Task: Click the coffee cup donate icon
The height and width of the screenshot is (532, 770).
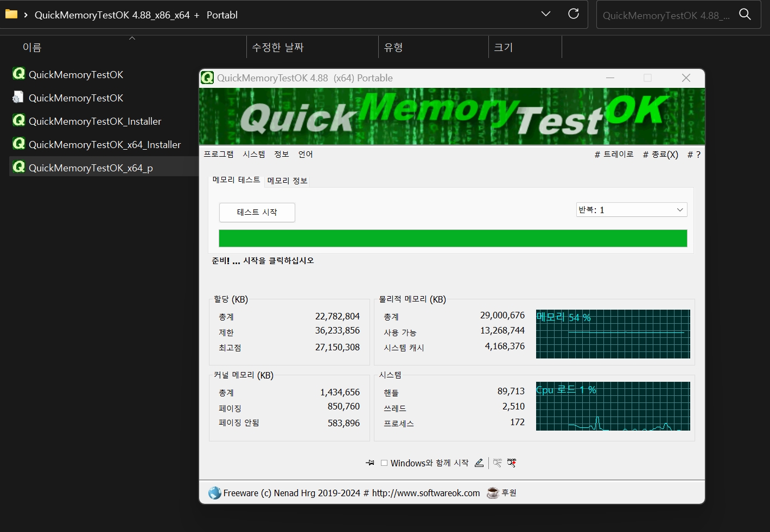Action: pyautogui.click(x=493, y=493)
